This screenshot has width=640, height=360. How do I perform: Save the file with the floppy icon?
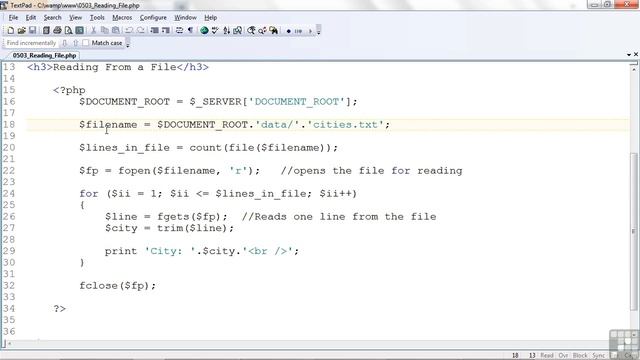pos(32,31)
